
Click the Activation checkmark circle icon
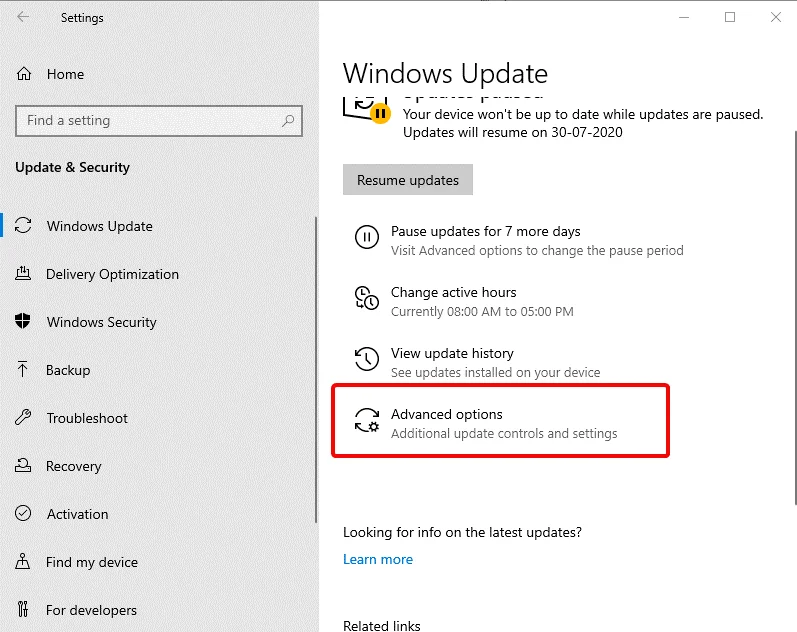(23, 513)
